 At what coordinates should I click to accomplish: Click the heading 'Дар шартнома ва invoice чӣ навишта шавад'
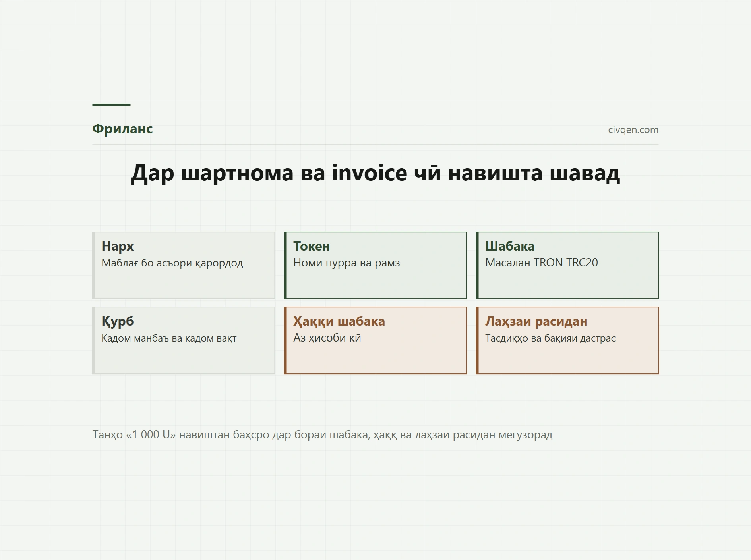point(375,173)
